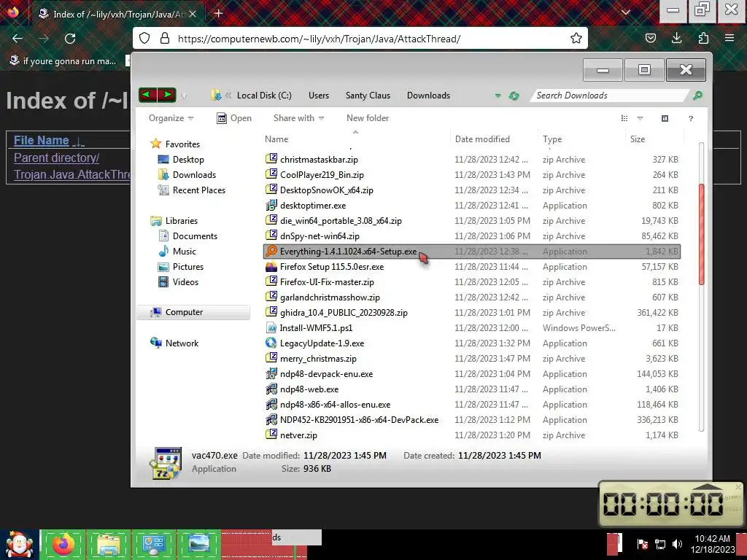
Task: Click the Search Downloads field
Action: tap(611, 96)
